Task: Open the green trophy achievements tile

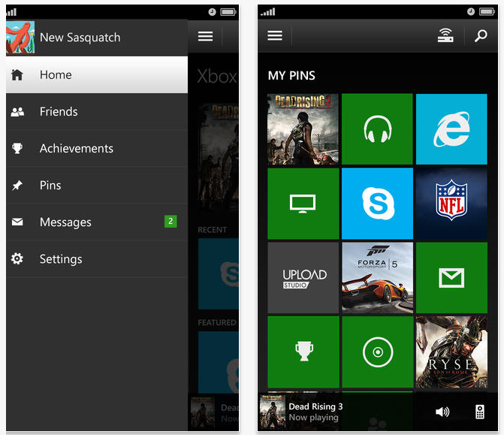Action: point(303,352)
